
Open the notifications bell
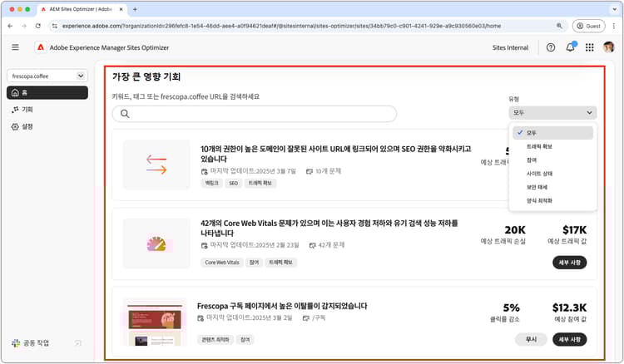(x=570, y=47)
